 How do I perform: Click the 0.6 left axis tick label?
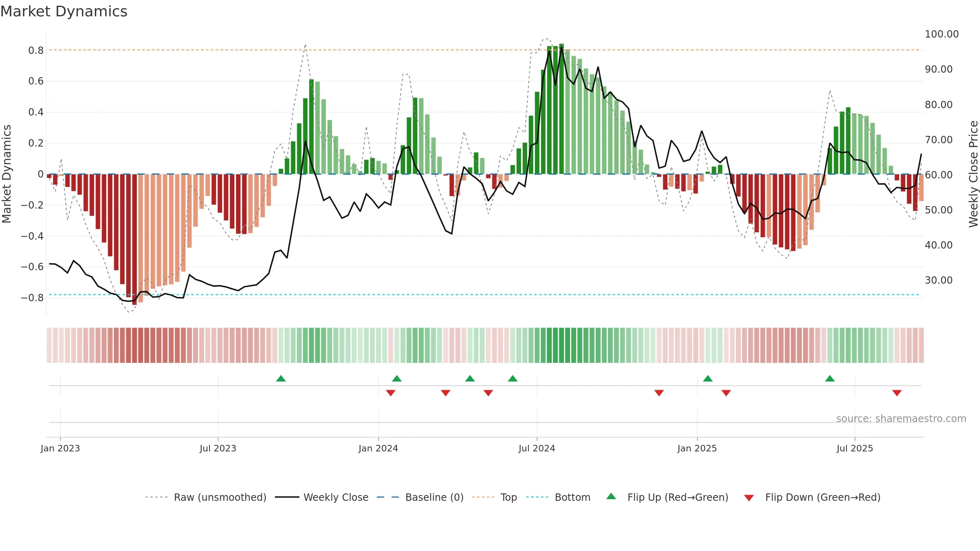(x=36, y=81)
